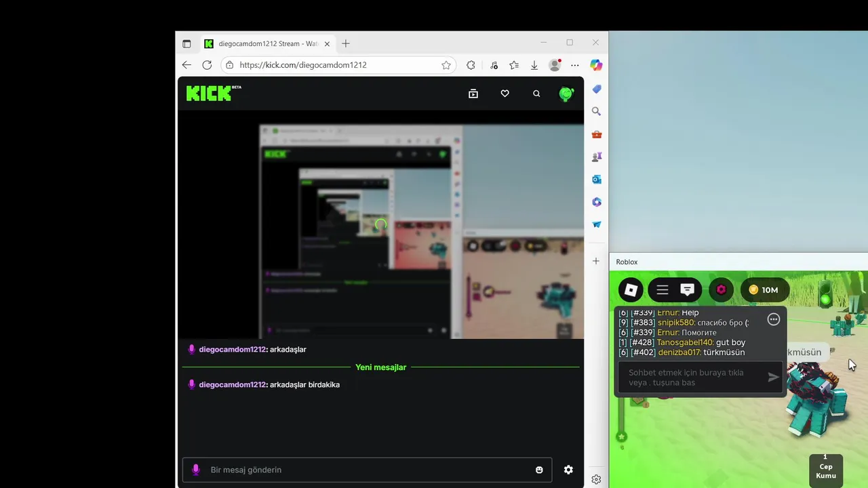The height and width of the screenshot is (488, 868).
Task: Open the Downloads arrow icon
Action: [x=534, y=65]
